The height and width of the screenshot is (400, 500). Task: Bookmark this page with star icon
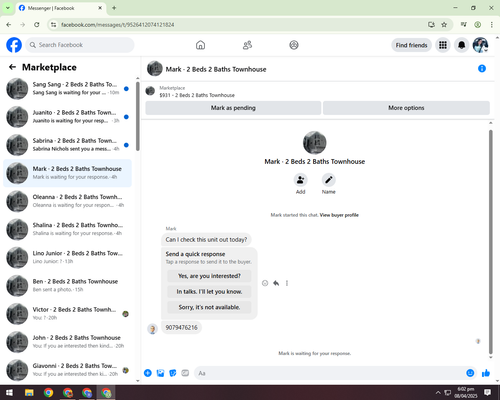pos(444,25)
